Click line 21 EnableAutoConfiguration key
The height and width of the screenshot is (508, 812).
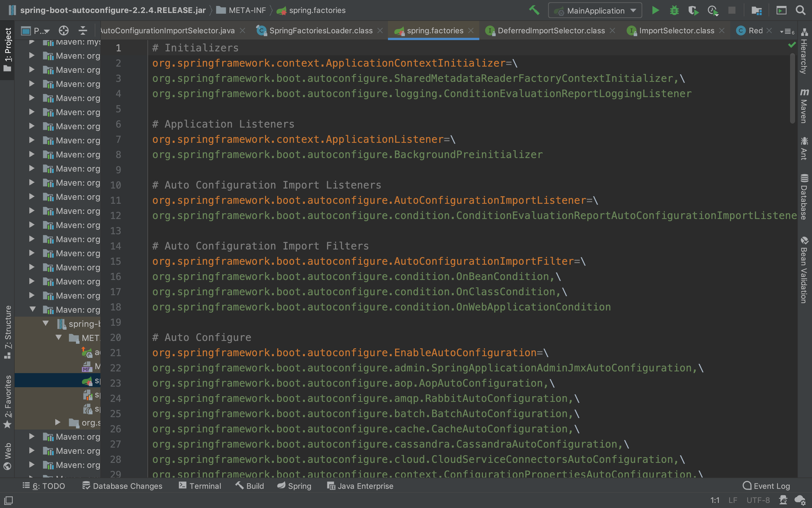344,353
